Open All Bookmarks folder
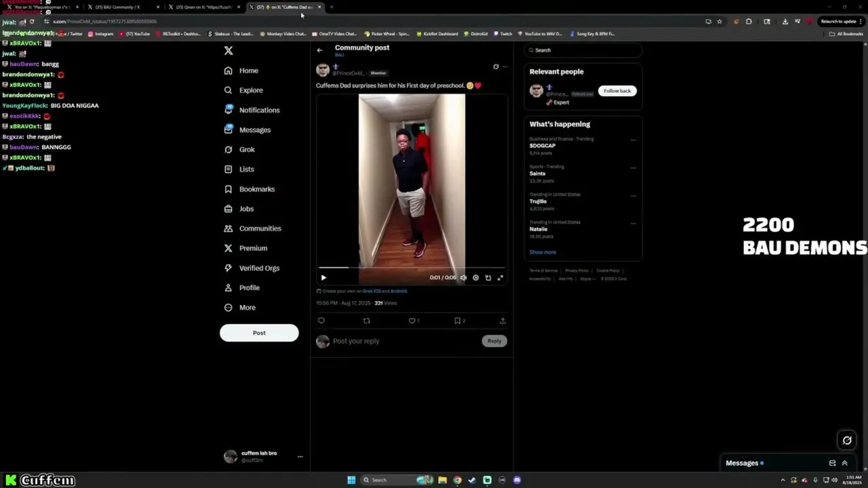The height and width of the screenshot is (488, 868). tap(846, 34)
